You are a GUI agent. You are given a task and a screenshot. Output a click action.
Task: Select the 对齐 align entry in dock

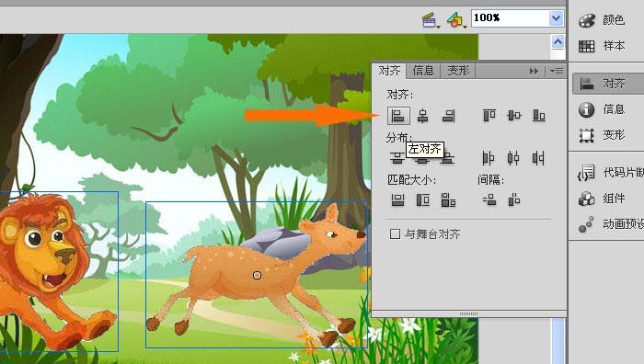pyautogui.click(x=608, y=84)
